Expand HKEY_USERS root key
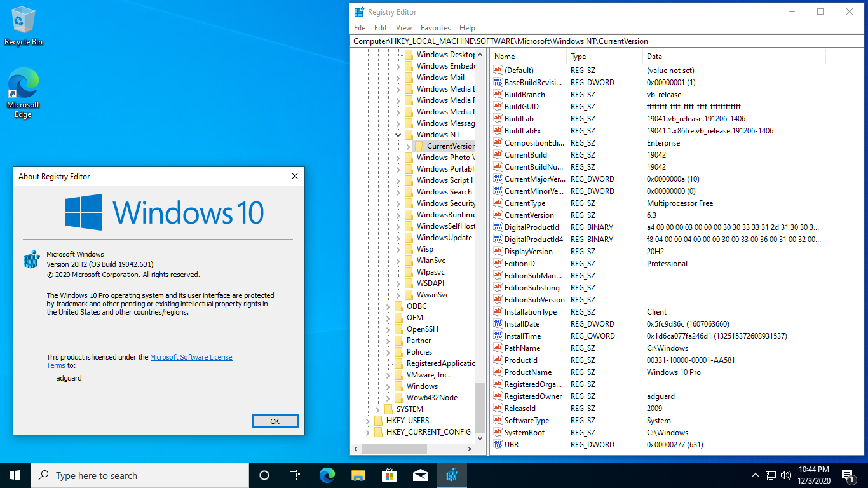The image size is (868, 488). [368, 421]
